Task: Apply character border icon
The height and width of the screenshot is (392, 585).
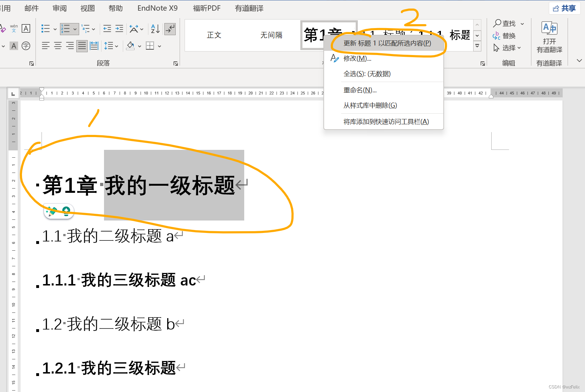Action: coord(26,28)
